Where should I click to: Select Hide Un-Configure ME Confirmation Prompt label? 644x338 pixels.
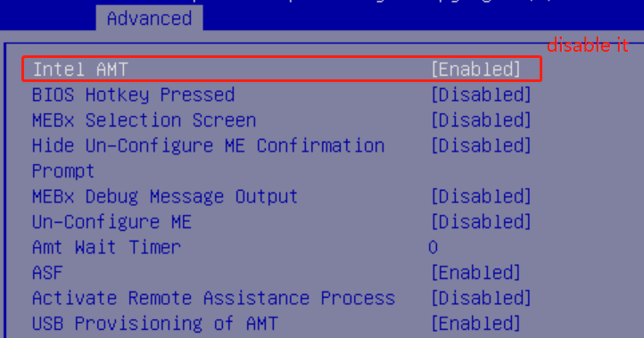[208, 158]
